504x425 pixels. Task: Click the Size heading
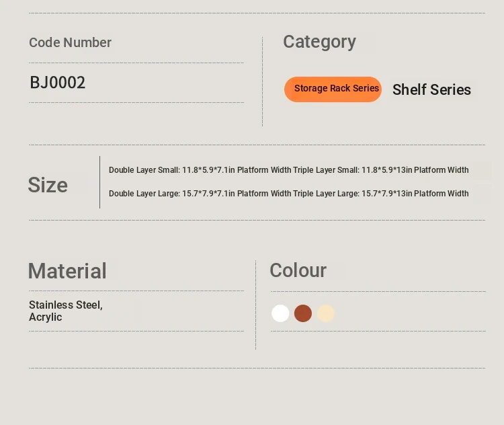tap(48, 185)
